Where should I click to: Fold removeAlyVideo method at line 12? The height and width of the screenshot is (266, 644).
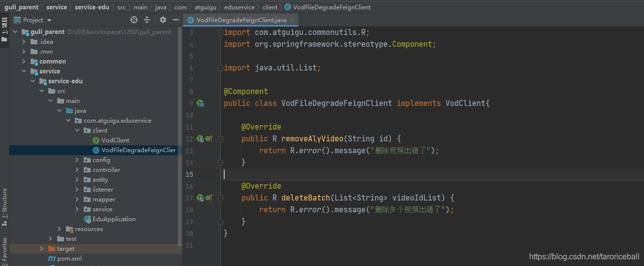(x=220, y=139)
